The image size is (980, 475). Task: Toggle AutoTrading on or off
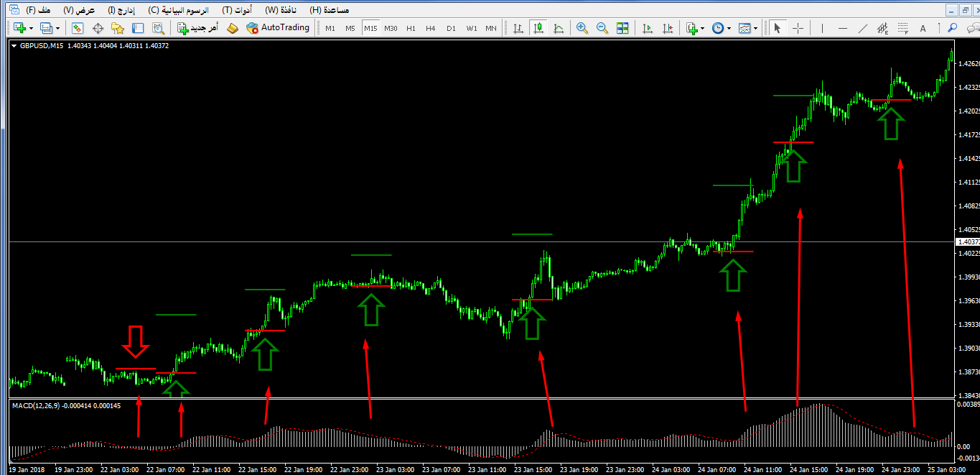click(x=277, y=28)
